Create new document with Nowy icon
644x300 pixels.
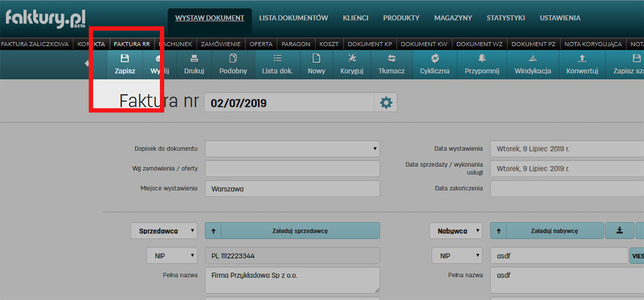click(x=316, y=59)
